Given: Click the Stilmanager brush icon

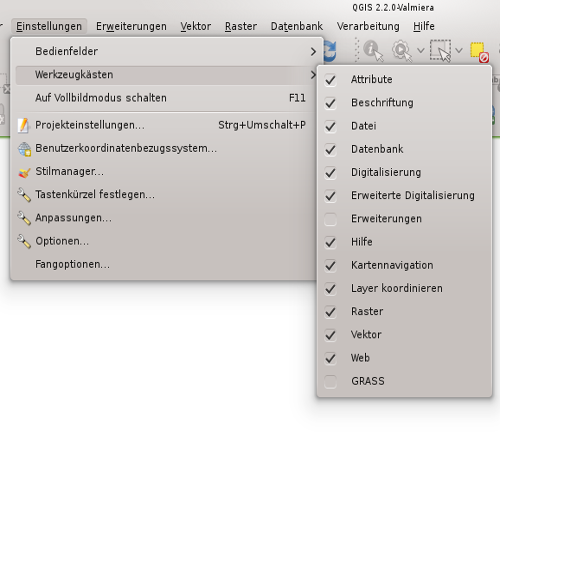Looking at the screenshot, I should tap(24, 172).
